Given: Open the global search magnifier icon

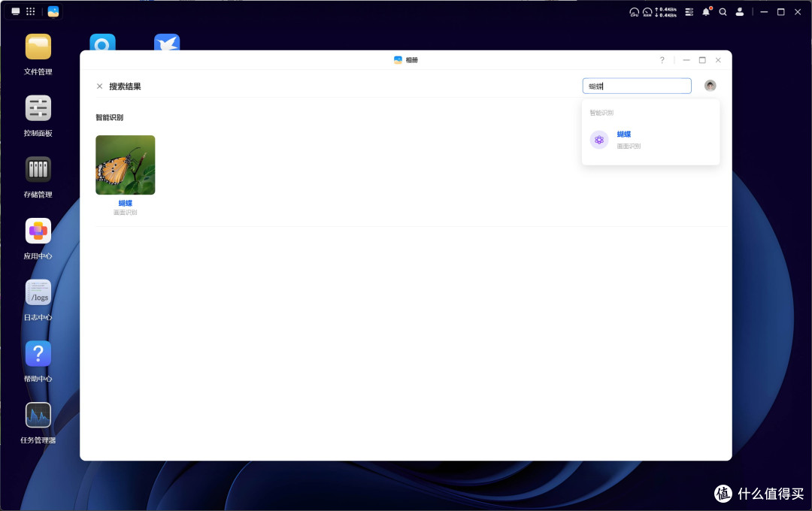Looking at the screenshot, I should point(723,12).
